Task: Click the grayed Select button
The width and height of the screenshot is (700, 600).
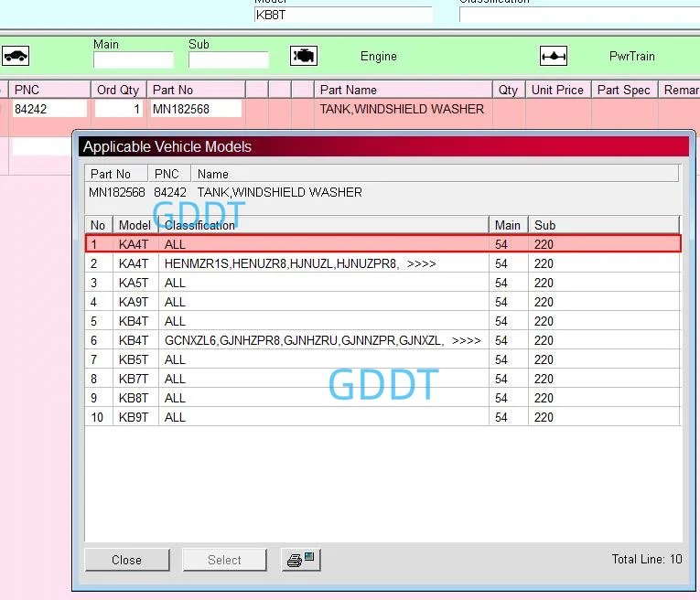Action: tap(224, 560)
